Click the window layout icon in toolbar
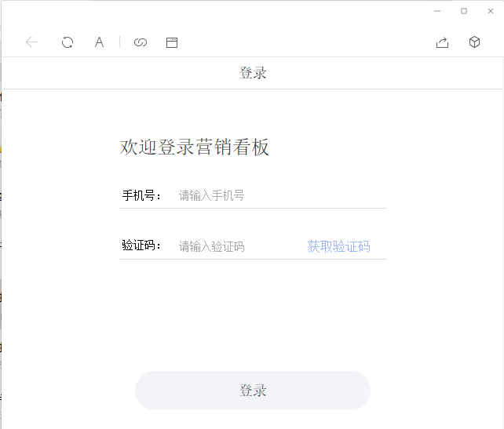 point(172,42)
